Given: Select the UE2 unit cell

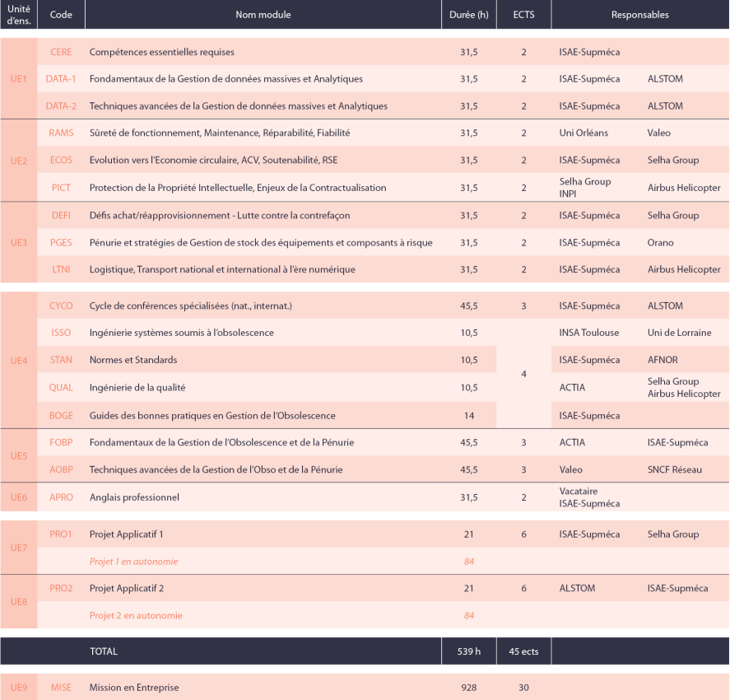Looking at the screenshot, I should 19,161.
